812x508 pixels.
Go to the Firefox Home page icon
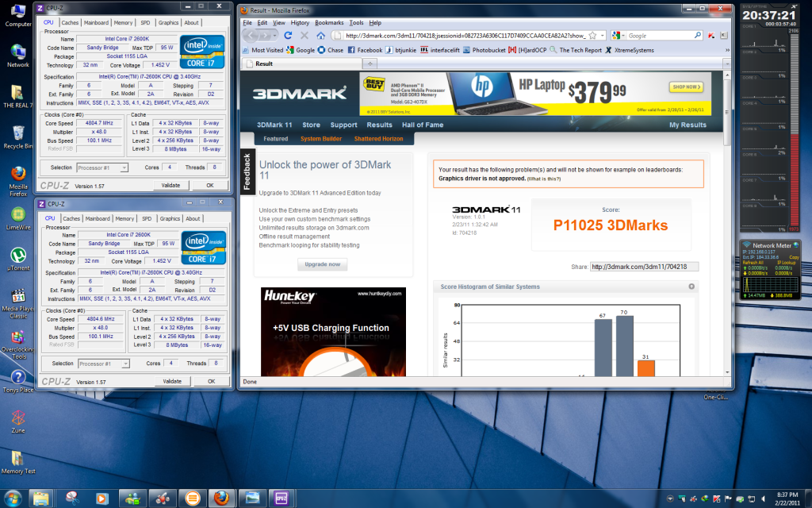tap(321, 35)
